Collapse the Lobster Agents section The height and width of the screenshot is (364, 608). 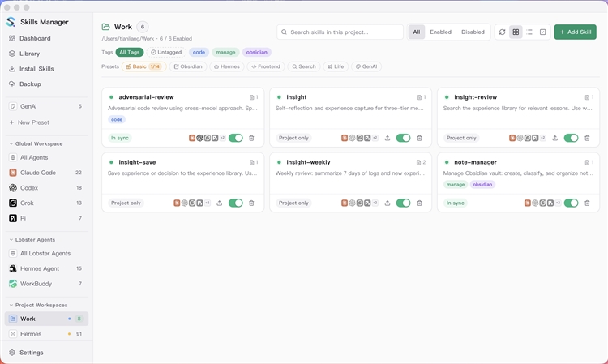click(x=32, y=240)
